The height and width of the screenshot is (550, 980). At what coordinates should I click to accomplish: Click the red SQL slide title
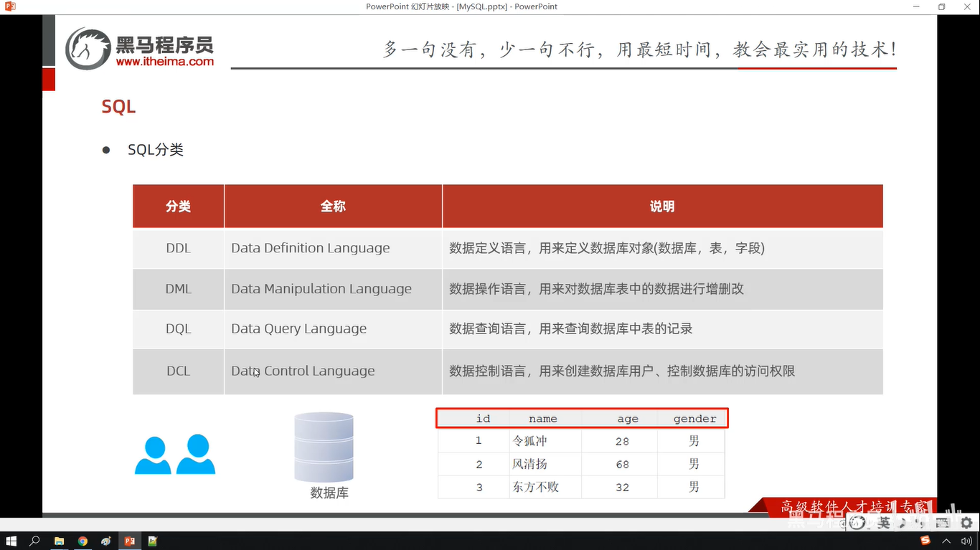[118, 107]
